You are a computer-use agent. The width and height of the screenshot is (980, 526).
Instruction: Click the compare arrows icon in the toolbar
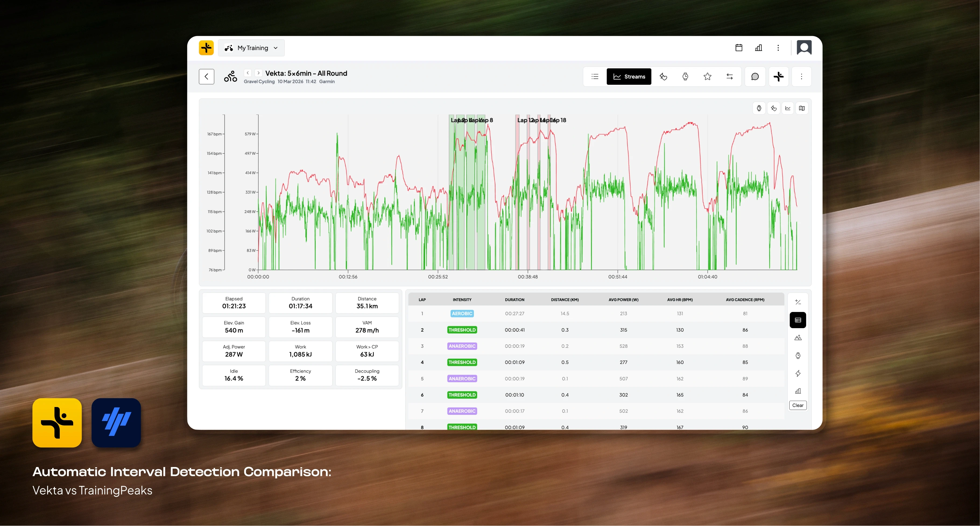[729, 76]
